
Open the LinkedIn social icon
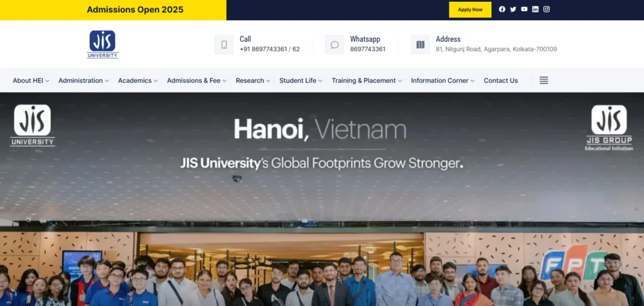coord(535,9)
